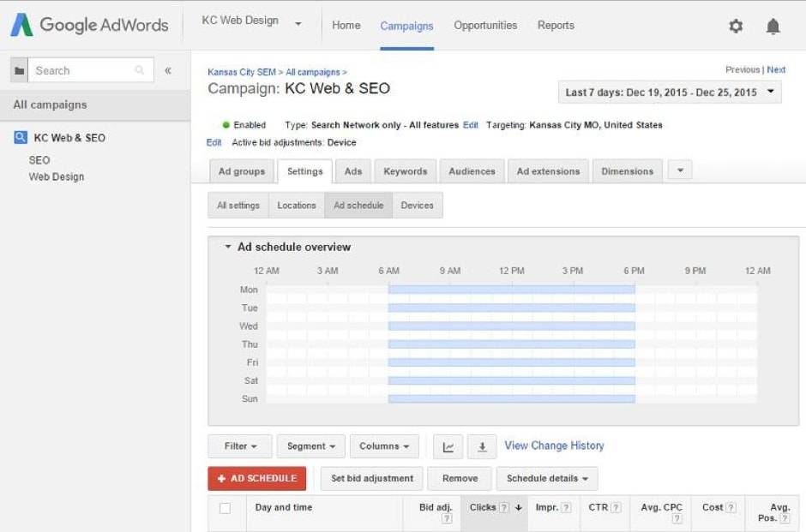Open the Segment dropdown
This screenshot has width=806, height=532.
[x=311, y=446]
